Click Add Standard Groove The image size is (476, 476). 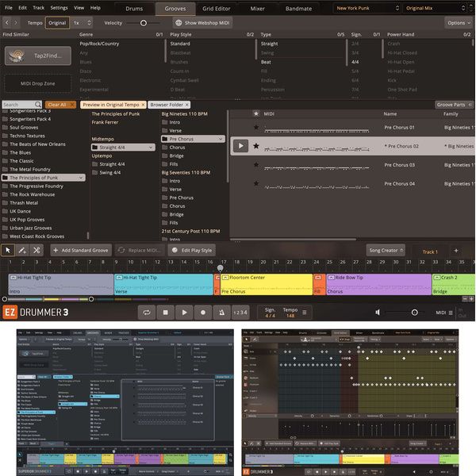[x=81, y=251]
